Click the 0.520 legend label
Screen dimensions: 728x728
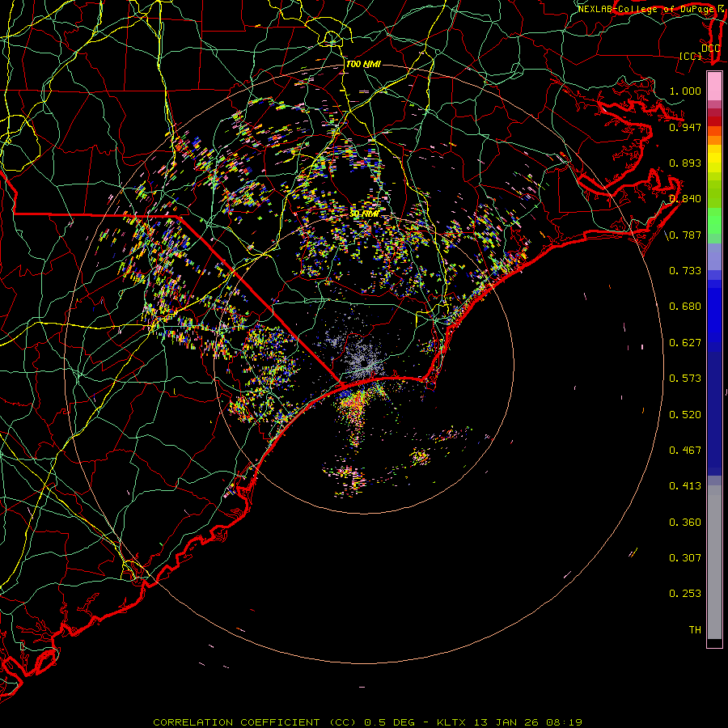click(x=685, y=415)
